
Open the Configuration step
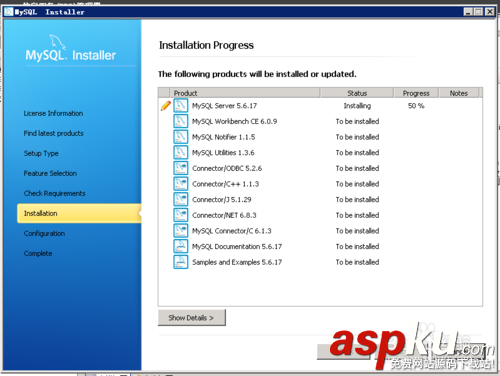(44, 233)
